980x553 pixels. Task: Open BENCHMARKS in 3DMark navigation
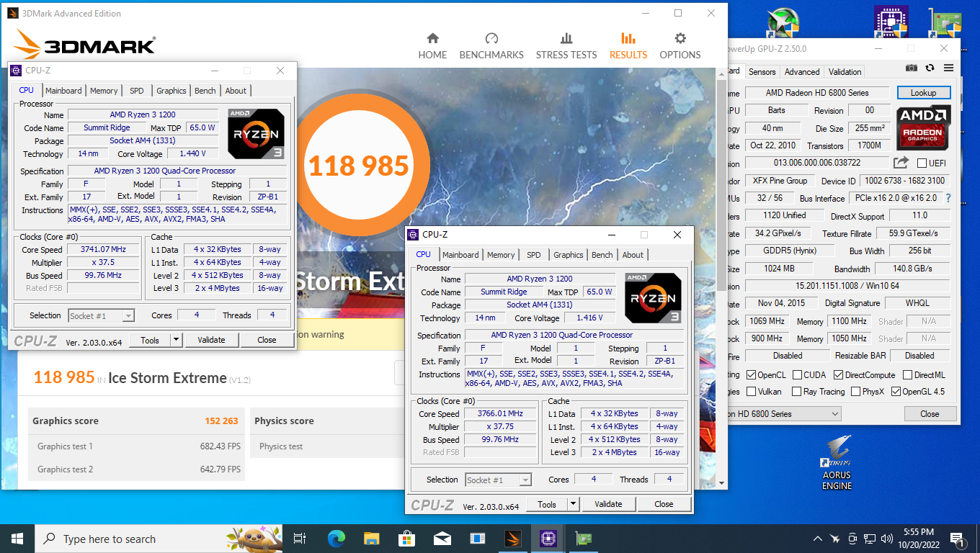[491, 46]
